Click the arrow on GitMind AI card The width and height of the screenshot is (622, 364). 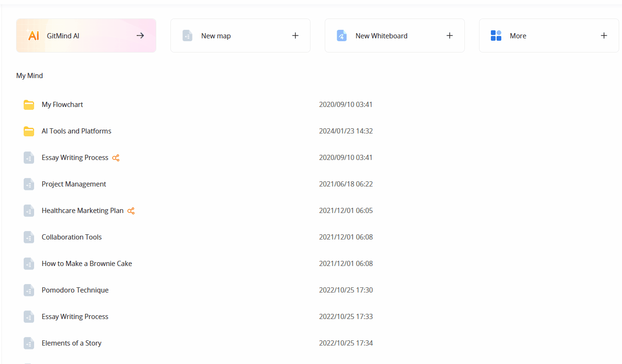(140, 36)
